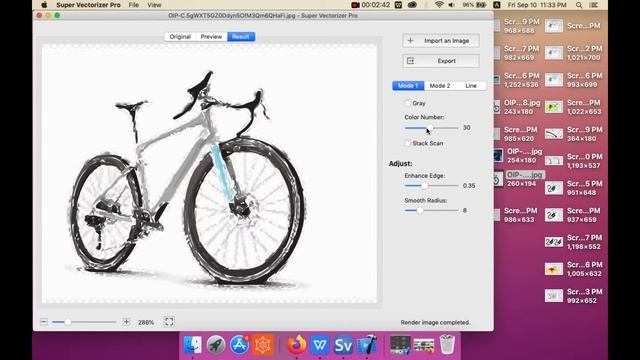Open the Super Vectorizer Pro menu
The height and width of the screenshot is (360, 640).
(88, 5)
